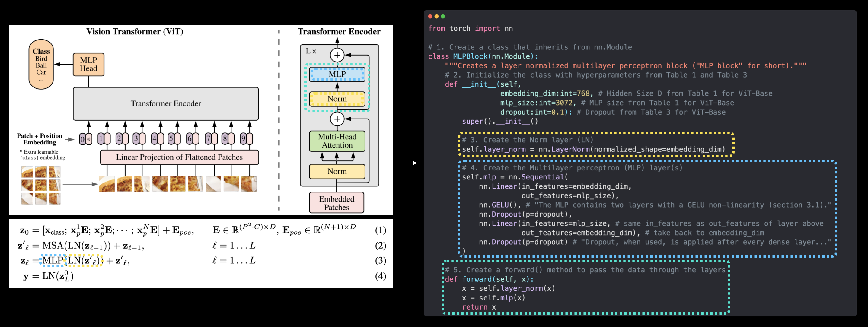Image resolution: width=868 pixels, height=327 pixels.
Task: Click the yellow dashed Norm block under MLP
Action: [337, 99]
